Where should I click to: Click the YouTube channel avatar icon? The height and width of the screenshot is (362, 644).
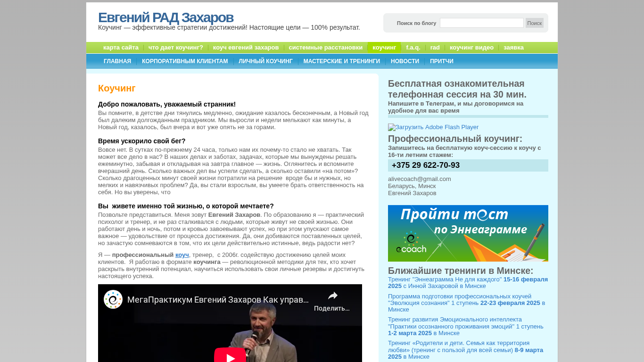113,299
